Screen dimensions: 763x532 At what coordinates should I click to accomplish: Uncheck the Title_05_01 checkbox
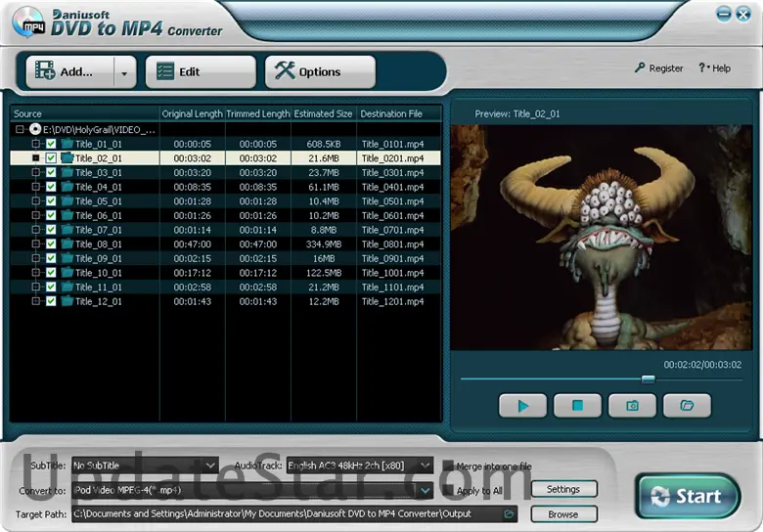(x=51, y=200)
